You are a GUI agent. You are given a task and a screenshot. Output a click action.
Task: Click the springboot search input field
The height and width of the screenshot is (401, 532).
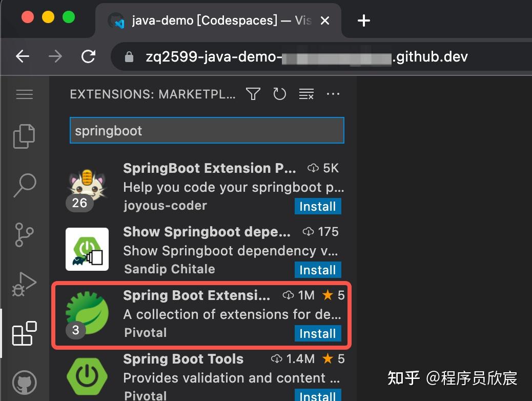[x=207, y=130]
